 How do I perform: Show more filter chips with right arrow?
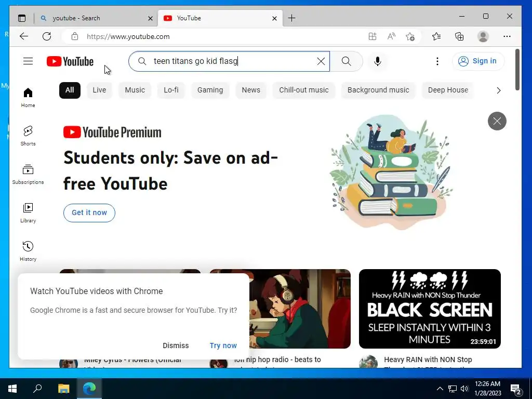click(498, 90)
